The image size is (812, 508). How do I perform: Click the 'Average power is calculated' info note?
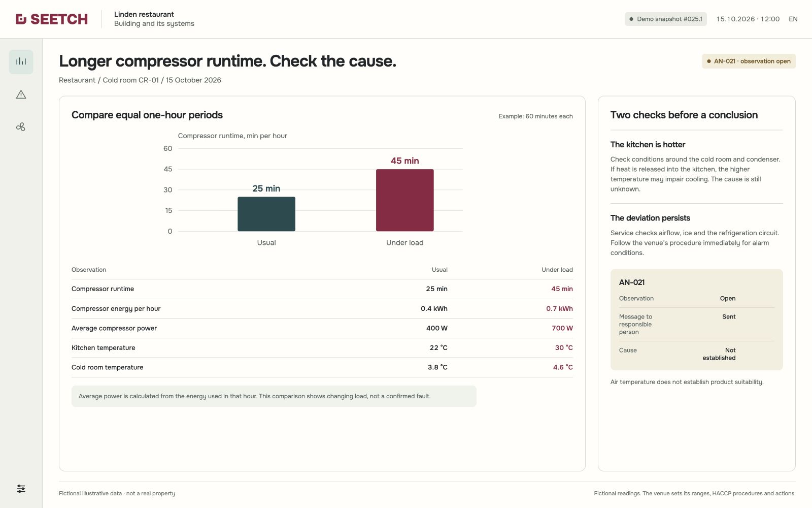274,396
